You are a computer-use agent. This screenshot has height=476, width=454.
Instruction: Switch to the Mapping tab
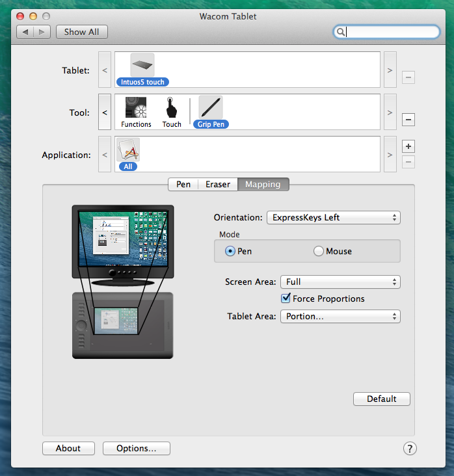(x=263, y=184)
